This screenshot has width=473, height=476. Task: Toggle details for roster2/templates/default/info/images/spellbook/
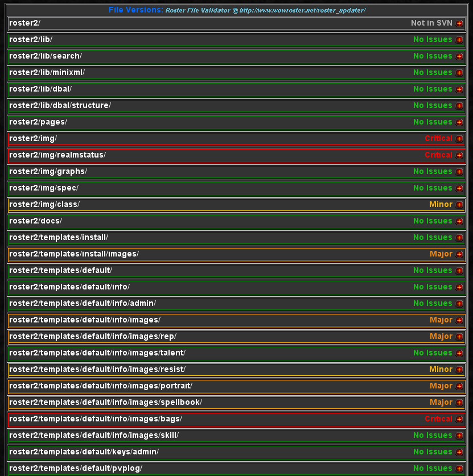coord(459,403)
